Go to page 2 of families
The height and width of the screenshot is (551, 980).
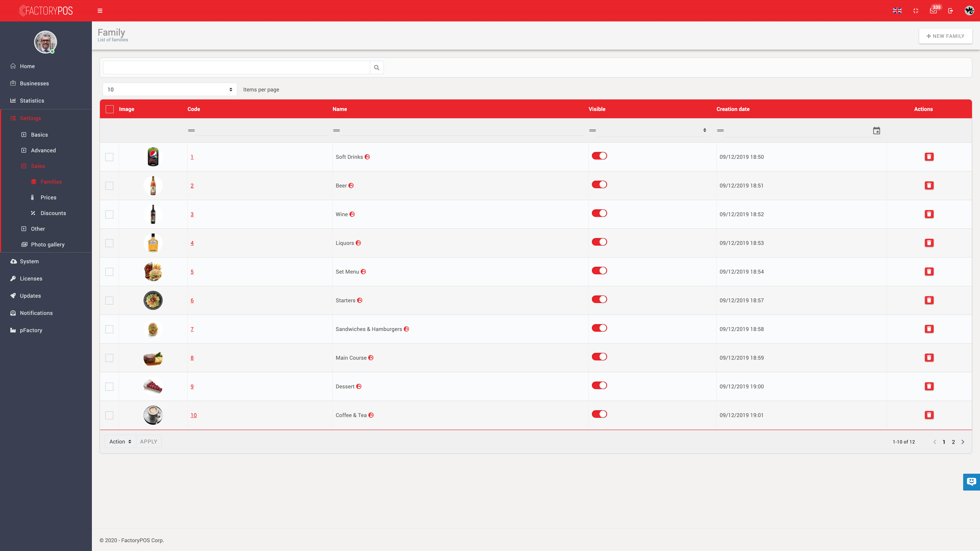coord(953,442)
